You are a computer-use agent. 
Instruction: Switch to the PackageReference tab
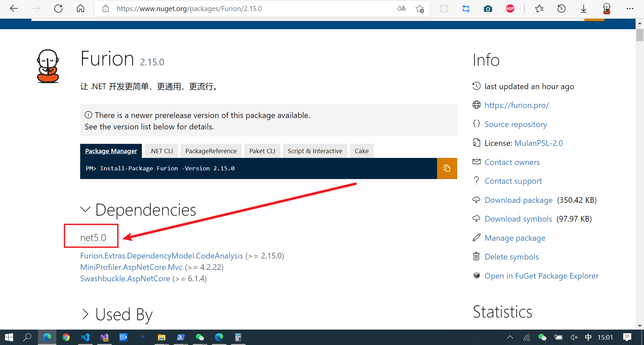(211, 151)
